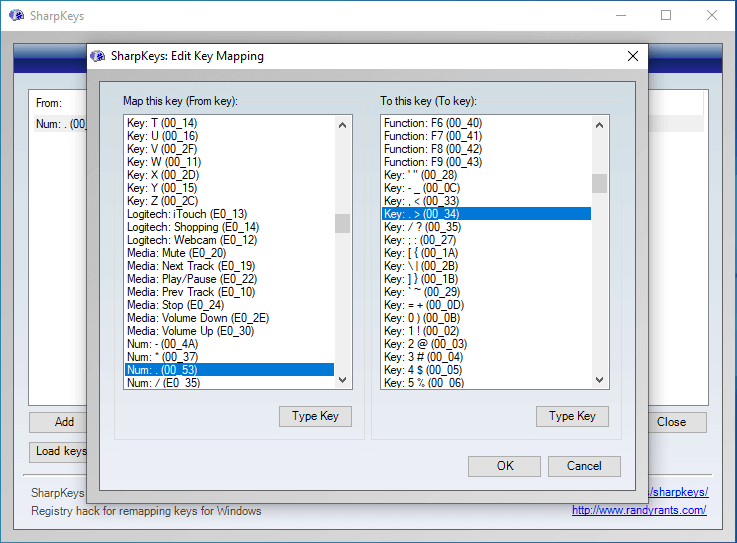Select 'Key: / ? (00_35)' in To list

pos(486,227)
